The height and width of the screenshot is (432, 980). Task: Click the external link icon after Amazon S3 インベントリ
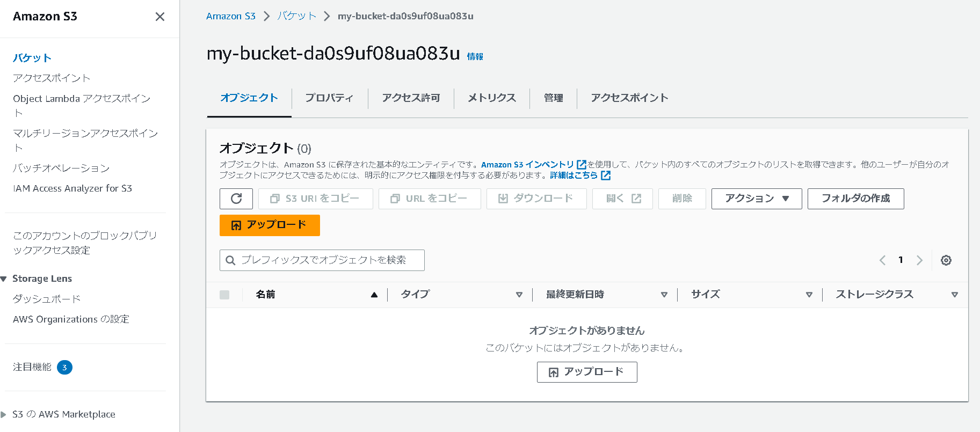(581, 165)
